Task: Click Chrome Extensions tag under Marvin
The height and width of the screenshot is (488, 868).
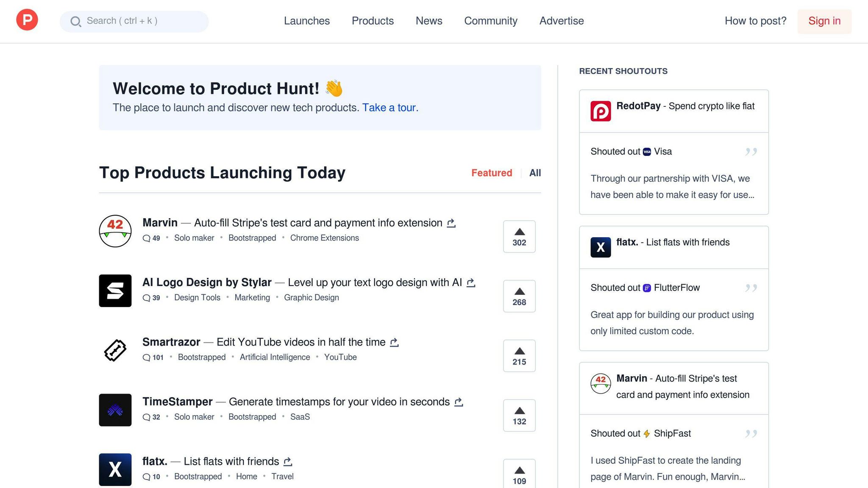Action: pyautogui.click(x=325, y=238)
